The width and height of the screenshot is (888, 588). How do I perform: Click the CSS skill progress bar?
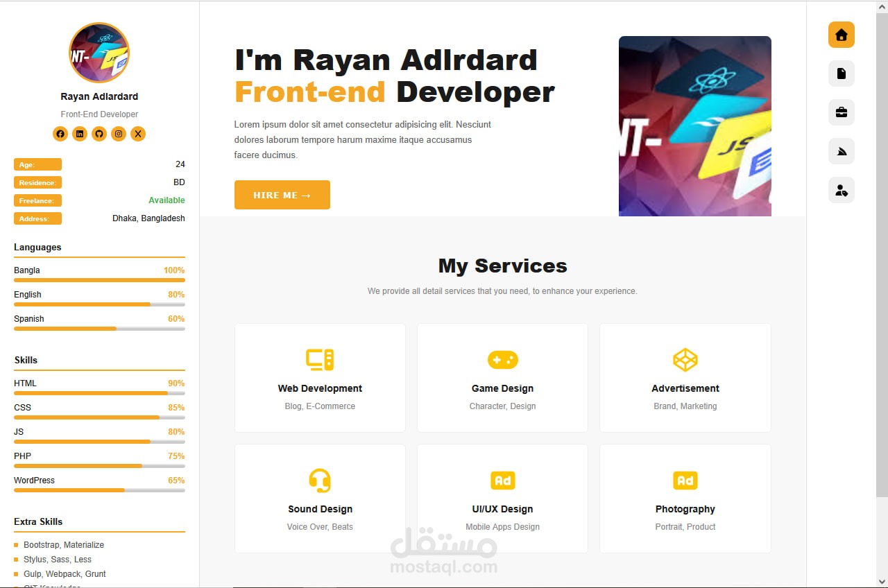[99, 417]
